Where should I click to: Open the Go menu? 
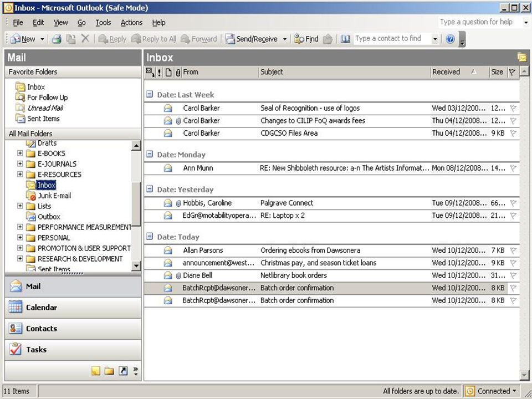pos(81,23)
